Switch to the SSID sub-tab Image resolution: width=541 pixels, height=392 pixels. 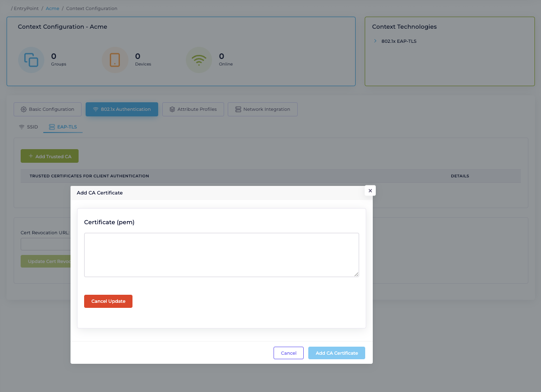28,127
